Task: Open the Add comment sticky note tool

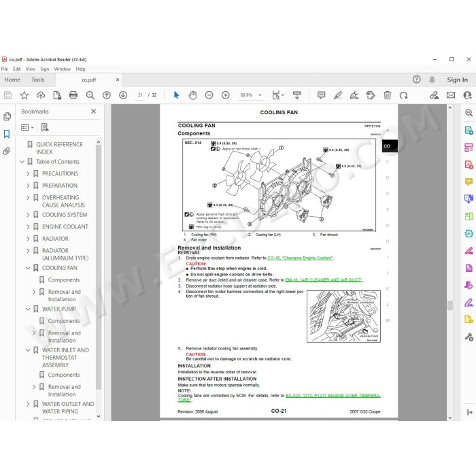Action: 321,95
